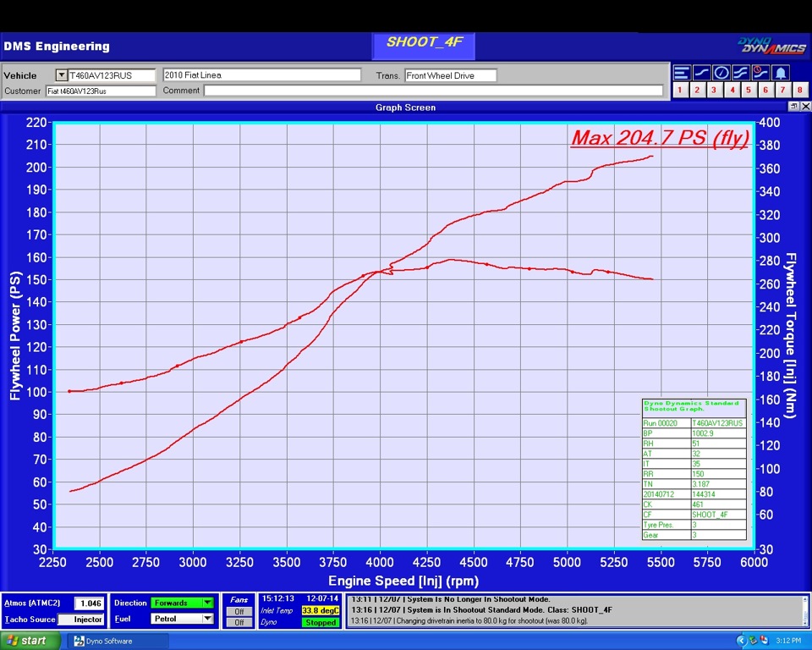The width and height of the screenshot is (812, 650).
Task: Toggle the lower Fans Off switch
Action: click(x=239, y=622)
